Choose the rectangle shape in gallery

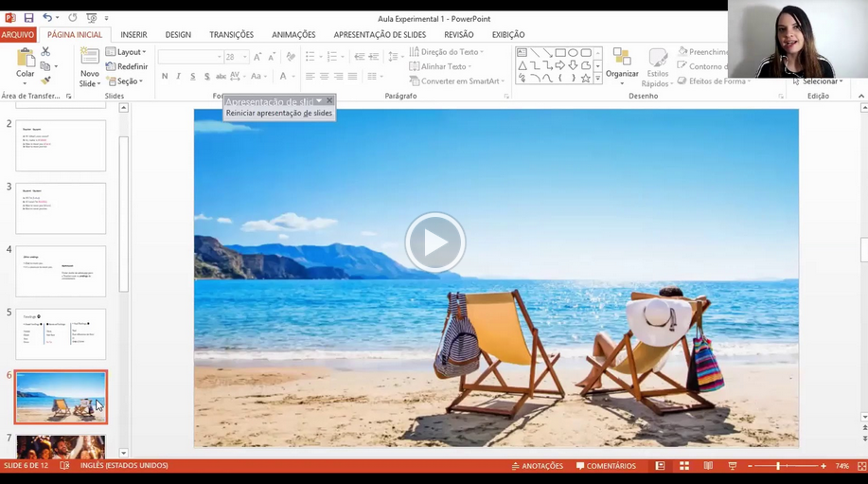click(560, 53)
